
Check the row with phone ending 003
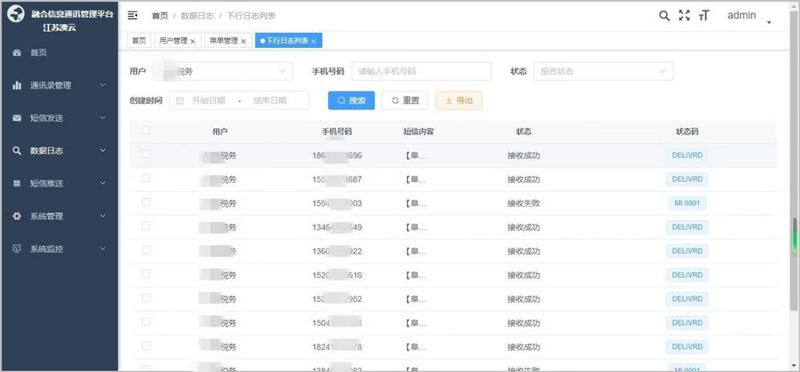click(146, 202)
